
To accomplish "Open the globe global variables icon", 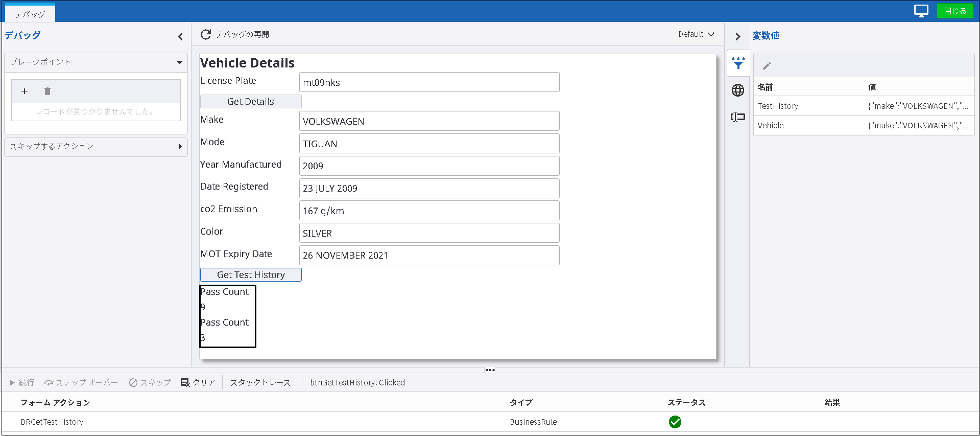I will [738, 90].
